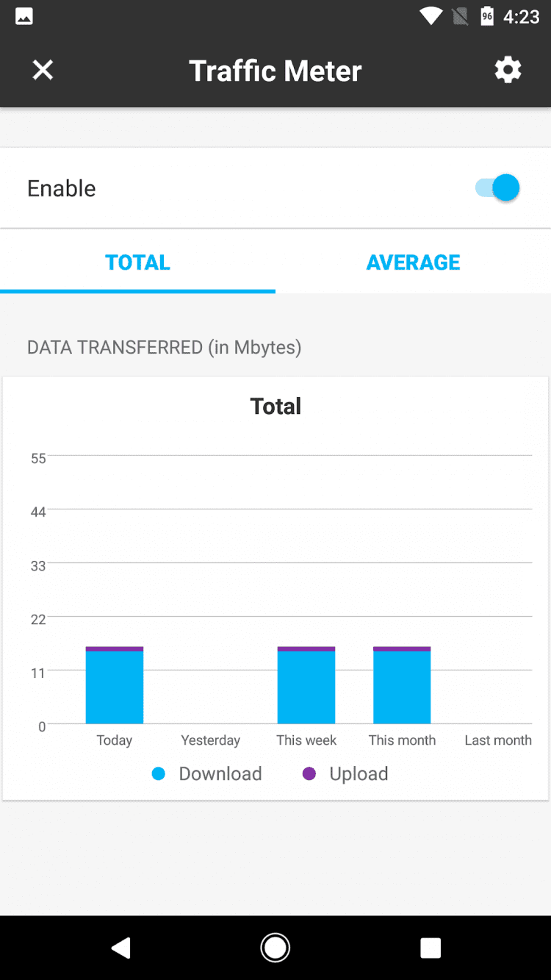
Task: Toggle the Enable switch off
Action: 497,188
